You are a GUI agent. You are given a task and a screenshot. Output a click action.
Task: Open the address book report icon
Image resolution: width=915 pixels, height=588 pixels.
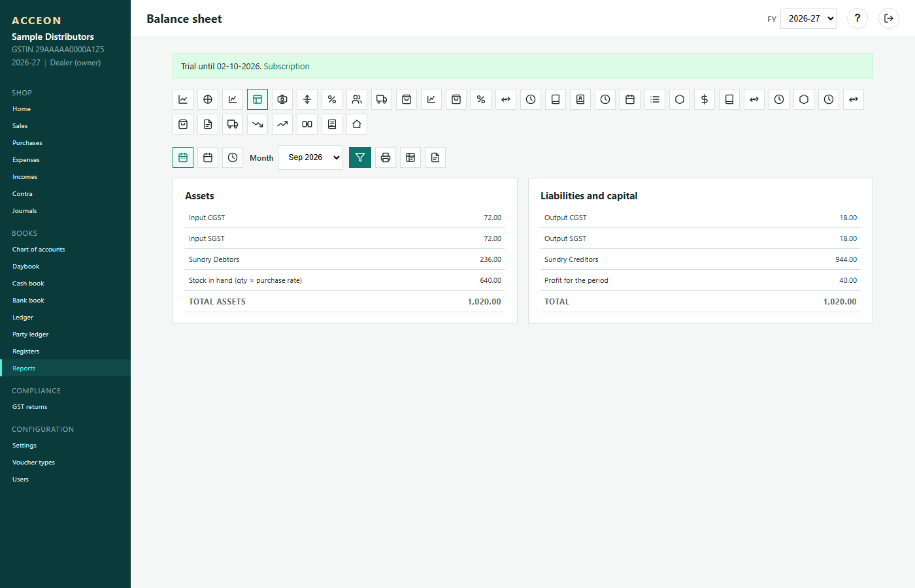(x=580, y=99)
